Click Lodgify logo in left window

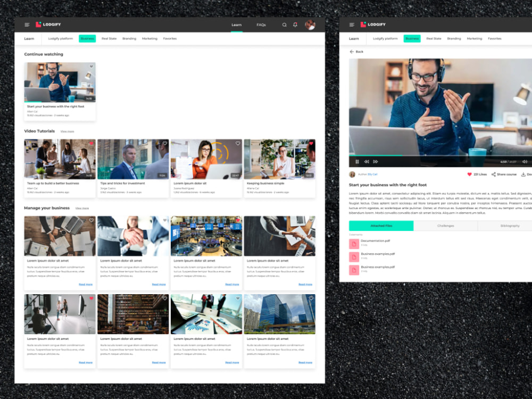[x=48, y=24]
